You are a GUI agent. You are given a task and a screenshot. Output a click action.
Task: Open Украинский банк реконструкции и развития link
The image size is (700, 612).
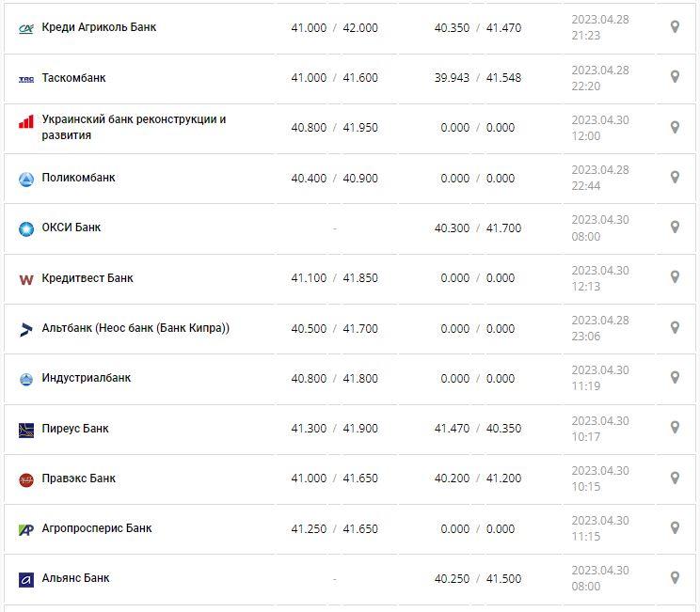click(134, 127)
